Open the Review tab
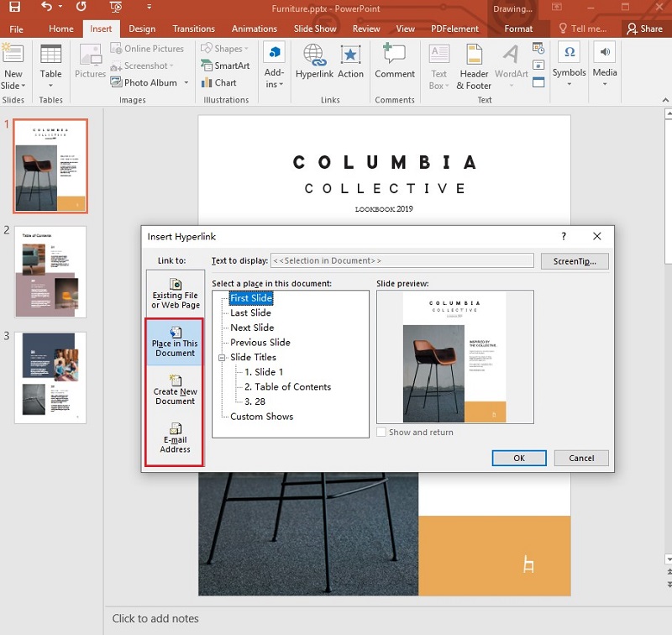The image size is (672, 635). (365, 28)
